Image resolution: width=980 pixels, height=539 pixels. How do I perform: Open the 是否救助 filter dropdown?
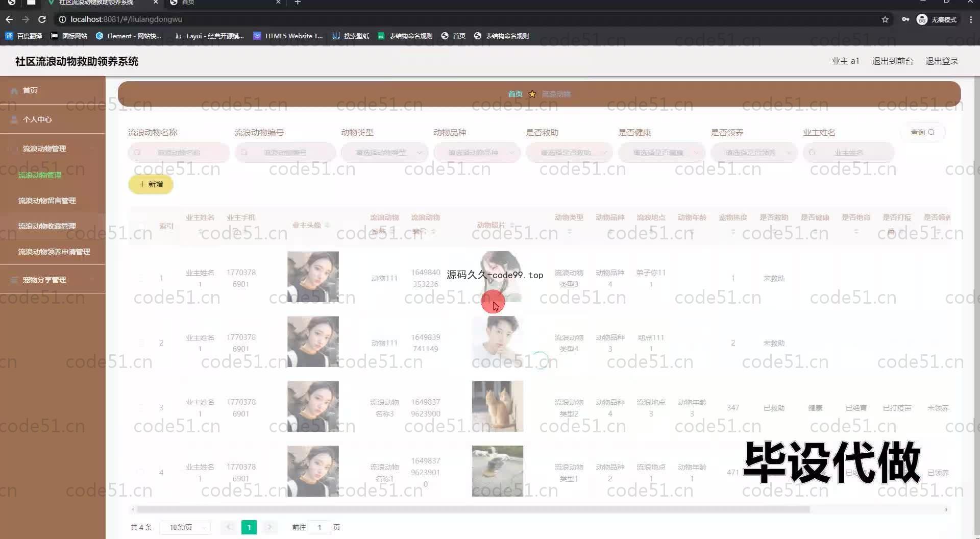tap(569, 153)
